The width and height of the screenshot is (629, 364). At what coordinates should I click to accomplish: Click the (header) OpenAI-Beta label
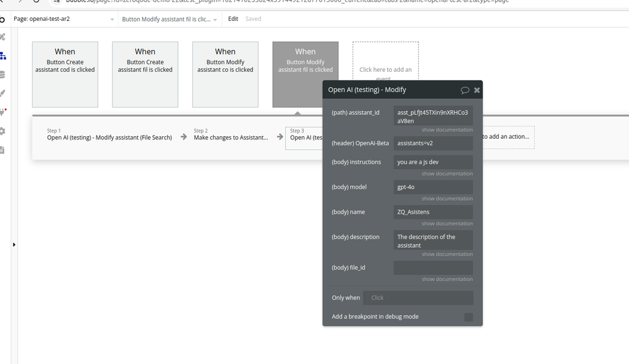point(360,143)
